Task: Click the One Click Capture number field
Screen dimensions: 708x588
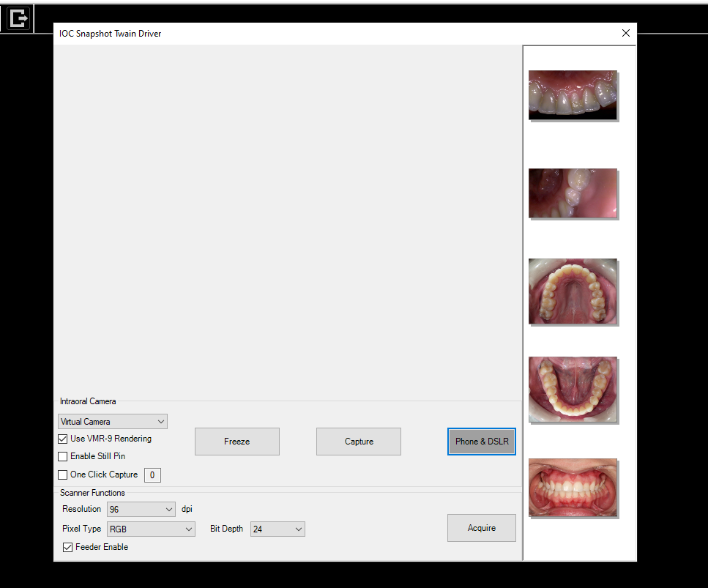Action: click(152, 475)
